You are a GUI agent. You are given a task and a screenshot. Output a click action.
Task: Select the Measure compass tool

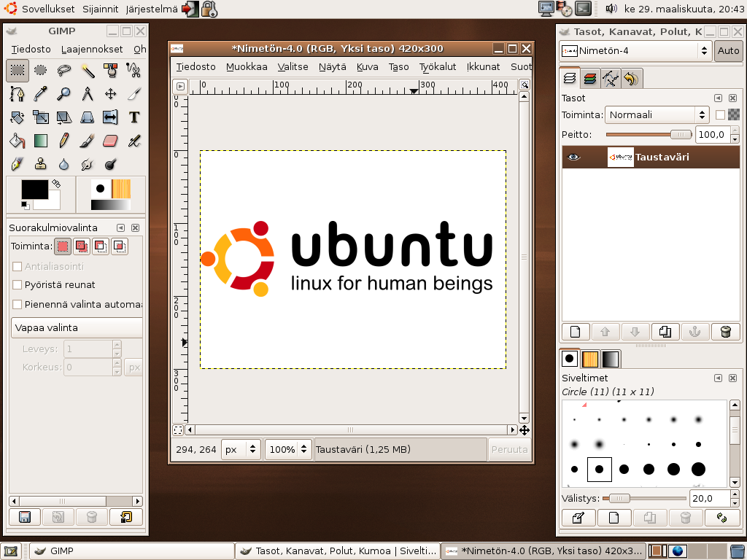(88, 94)
